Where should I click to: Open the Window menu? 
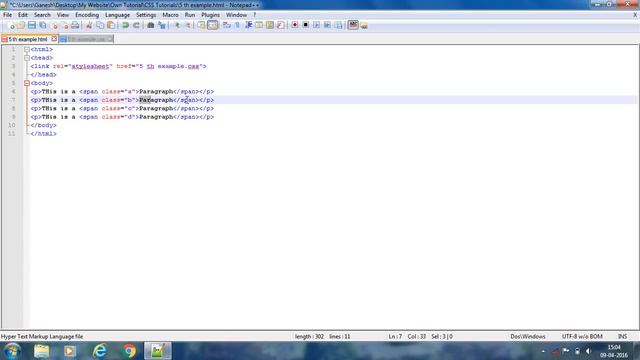236,15
